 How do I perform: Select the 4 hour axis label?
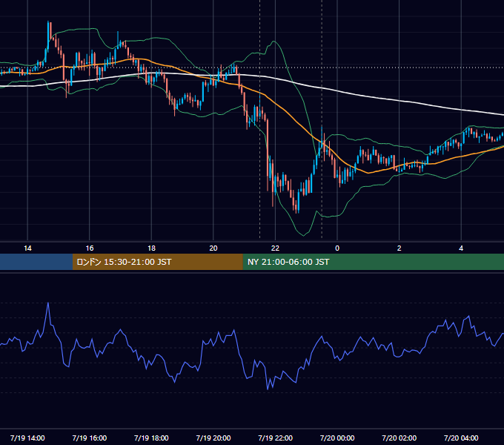tap(461, 248)
